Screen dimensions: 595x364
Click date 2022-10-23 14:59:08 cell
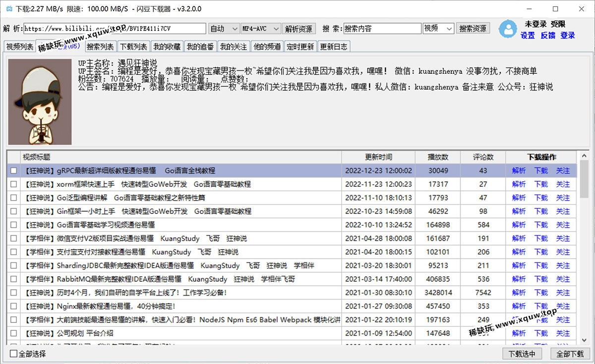[378, 211]
